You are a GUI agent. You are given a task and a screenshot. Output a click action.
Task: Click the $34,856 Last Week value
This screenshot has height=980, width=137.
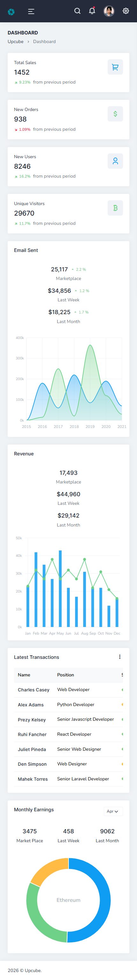59,291
